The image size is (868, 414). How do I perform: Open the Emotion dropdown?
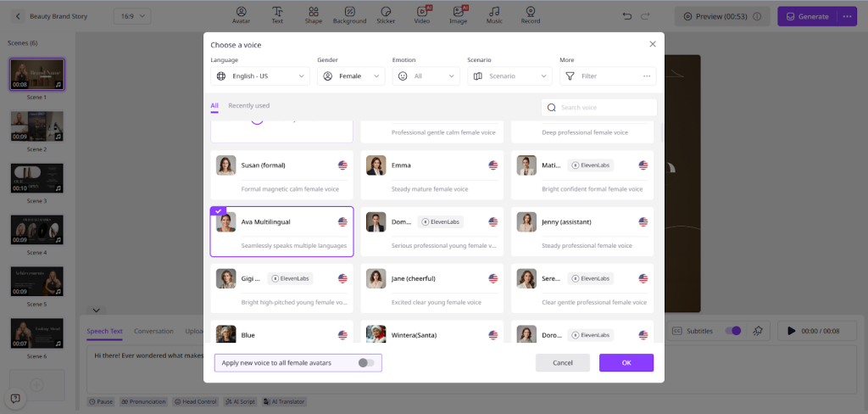pos(426,76)
